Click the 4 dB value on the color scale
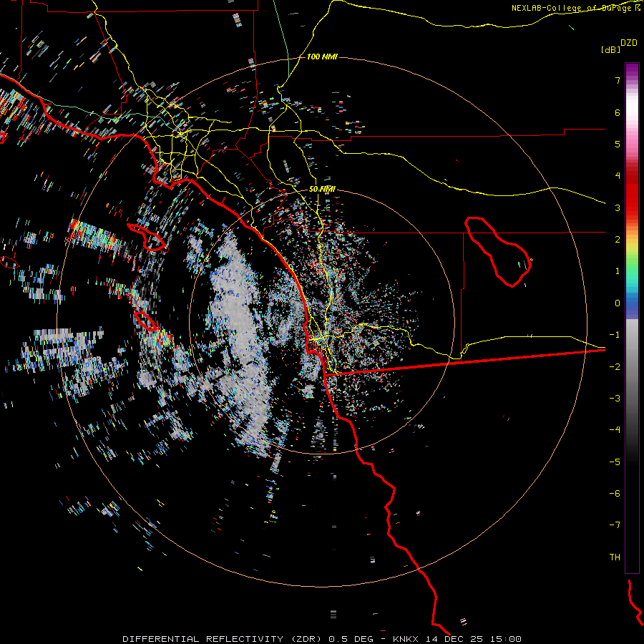 [x=618, y=176]
